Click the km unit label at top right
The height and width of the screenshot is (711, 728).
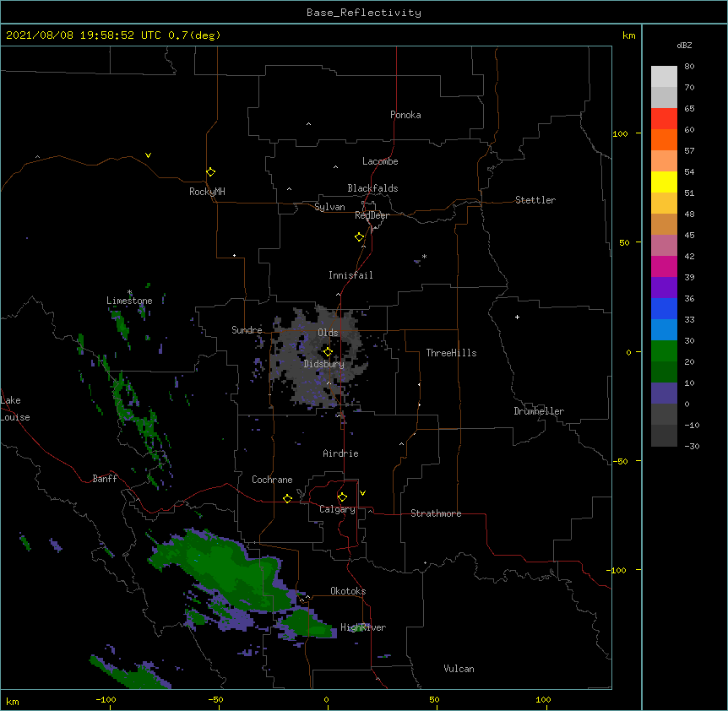tap(628, 35)
